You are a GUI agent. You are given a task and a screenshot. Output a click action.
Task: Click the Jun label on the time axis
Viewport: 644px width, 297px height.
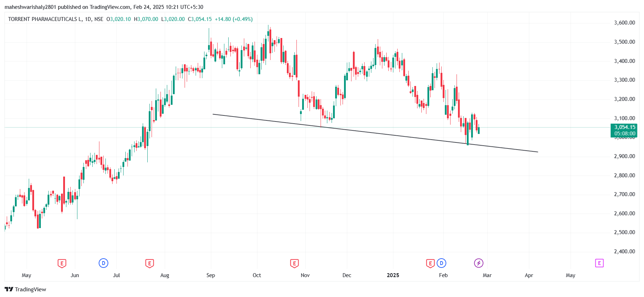(x=75, y=275)
